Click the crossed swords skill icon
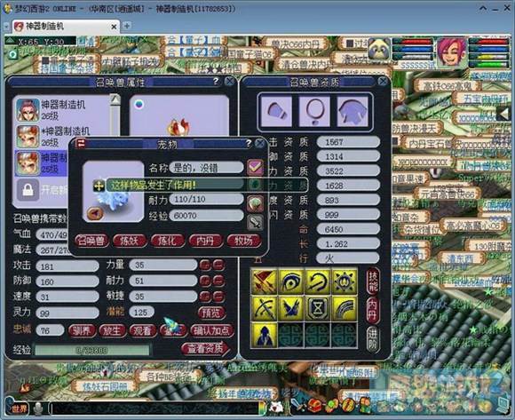The image size is (515, 420). coord(265,281)
